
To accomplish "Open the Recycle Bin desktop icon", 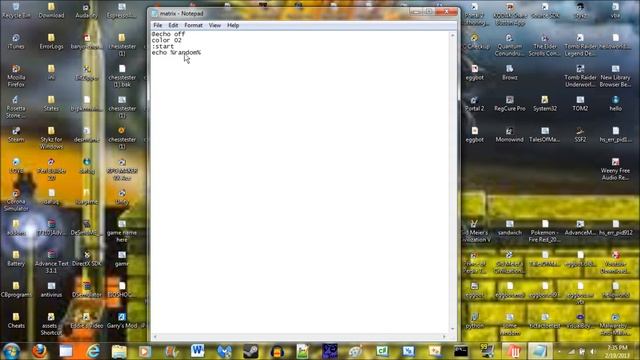I will (16, 11).
